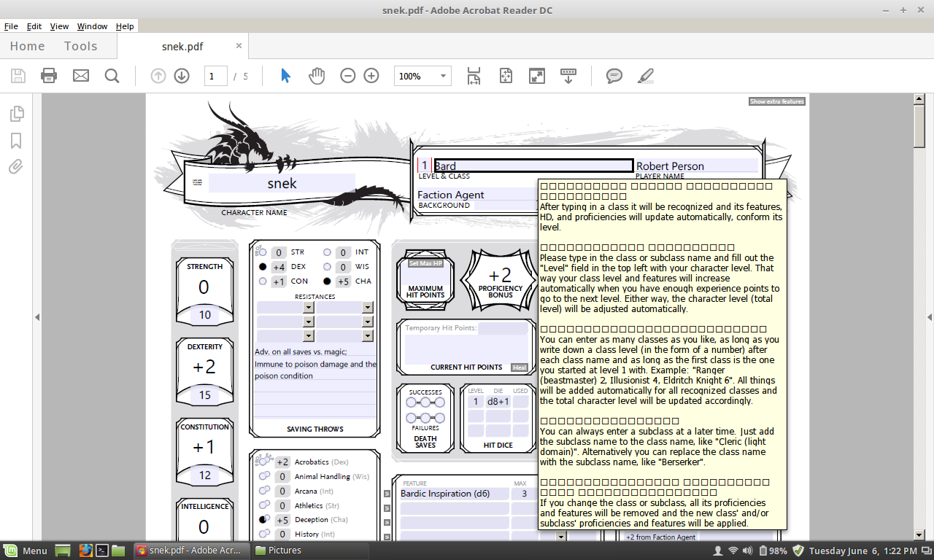The image size is (934, 560).
Task: Expand the left navigation pane arrow
Action: pyautogui.click(x=37, y=316)
